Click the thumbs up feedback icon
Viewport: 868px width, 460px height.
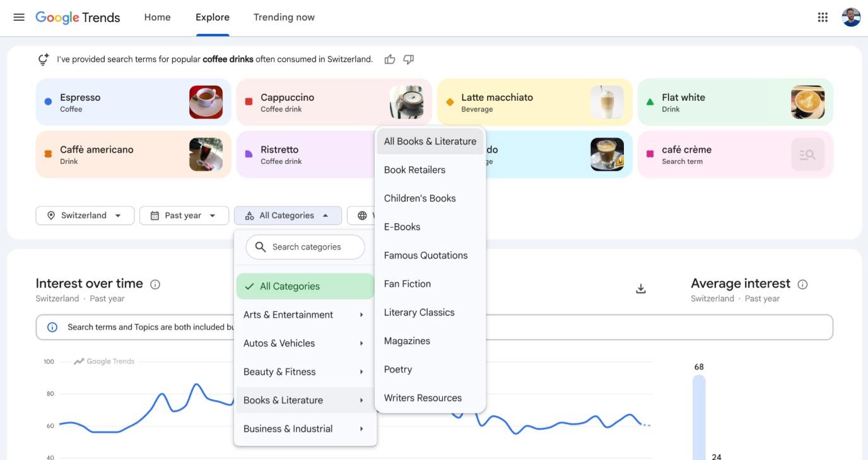coord(390,59)
